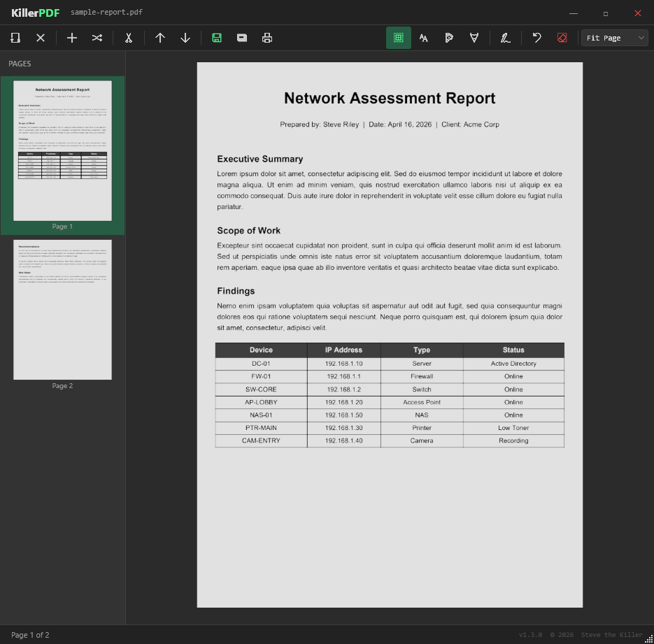Click the green save icon

[216, 38]
